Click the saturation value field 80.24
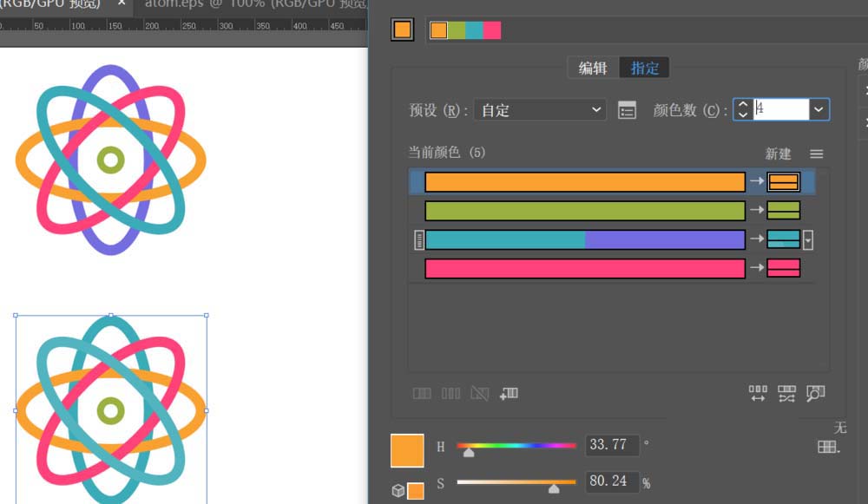 point(612,481)
